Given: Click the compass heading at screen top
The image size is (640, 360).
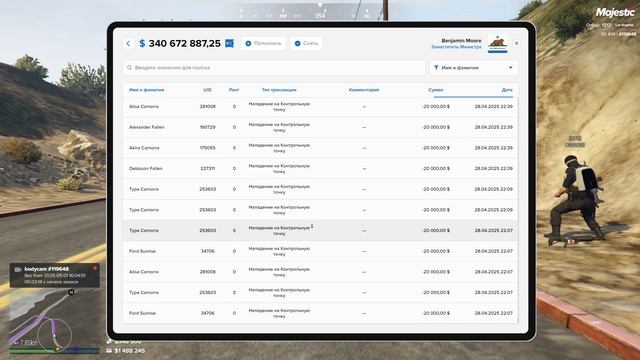Looking at the screenshot, I should click(x=320, y=16).
